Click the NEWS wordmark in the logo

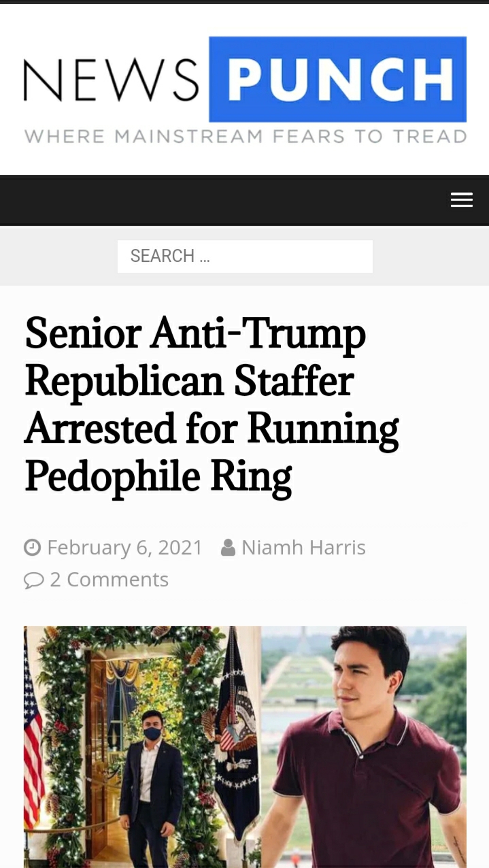pyautogui.click(x=112, y=80)
